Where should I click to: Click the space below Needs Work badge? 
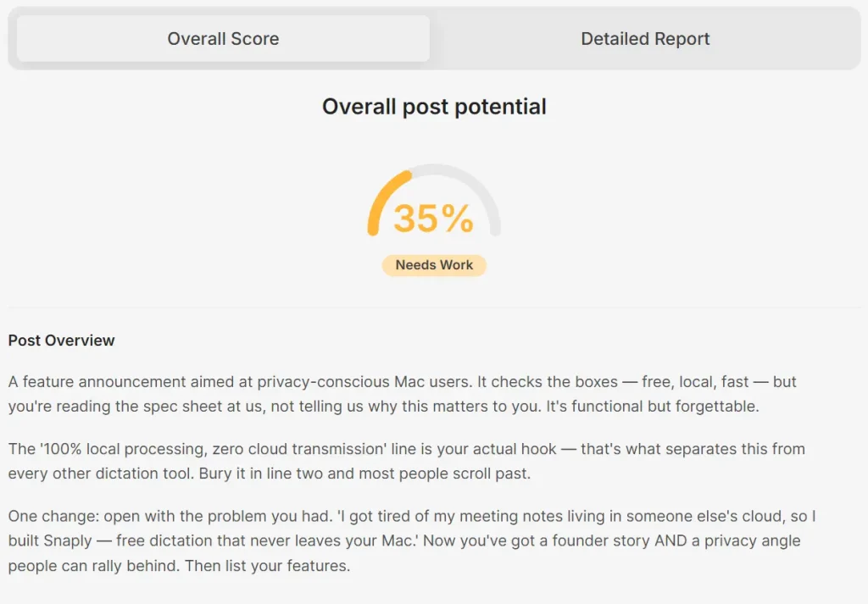434,288
